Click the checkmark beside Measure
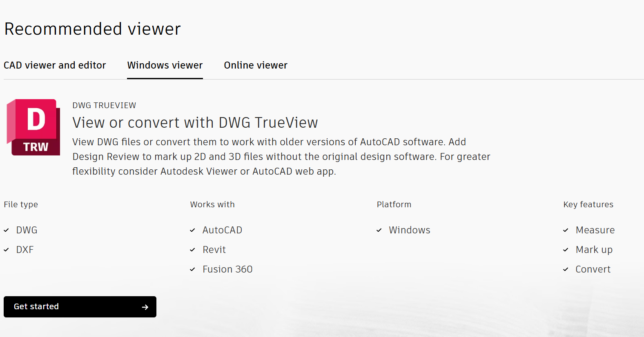Screen dimensions: 644x337 [566, 230]
